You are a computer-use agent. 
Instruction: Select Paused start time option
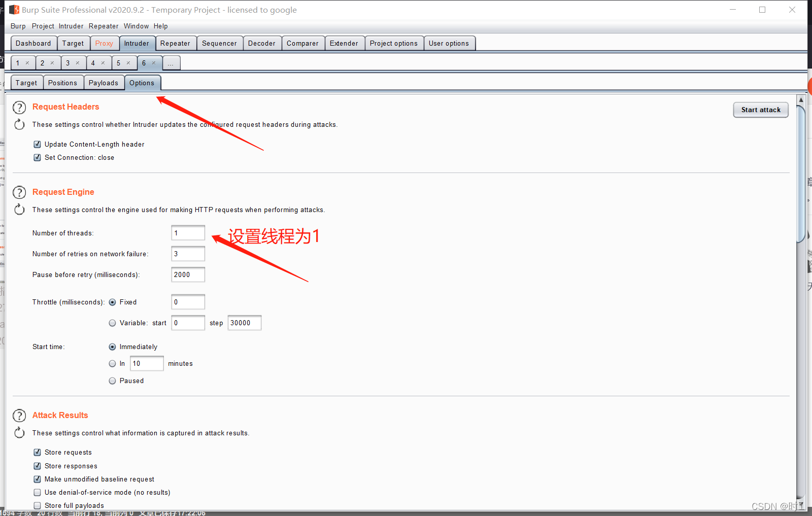coord(112,381)
